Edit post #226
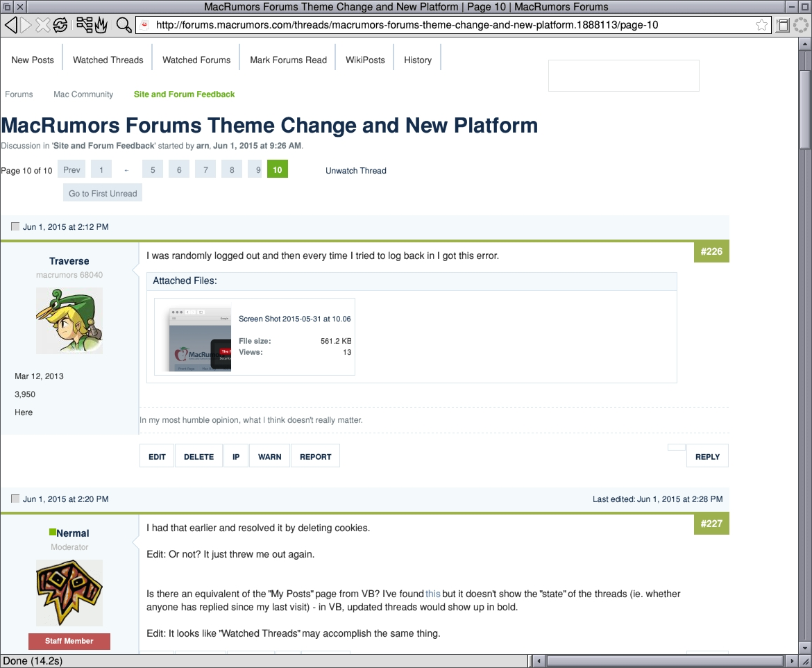Image resolution: width=812 pixels, height=668 pixels. click(x=157, y=457)
